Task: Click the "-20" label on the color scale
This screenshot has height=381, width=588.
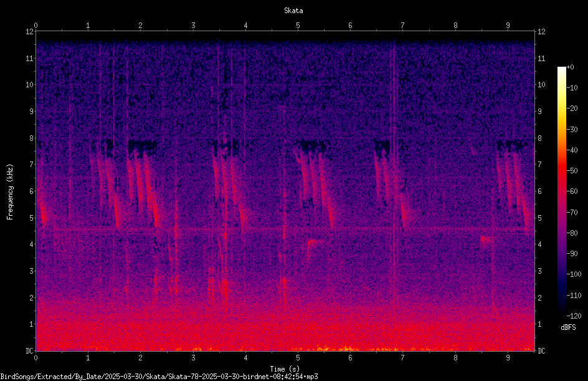Action: (572, 109)
